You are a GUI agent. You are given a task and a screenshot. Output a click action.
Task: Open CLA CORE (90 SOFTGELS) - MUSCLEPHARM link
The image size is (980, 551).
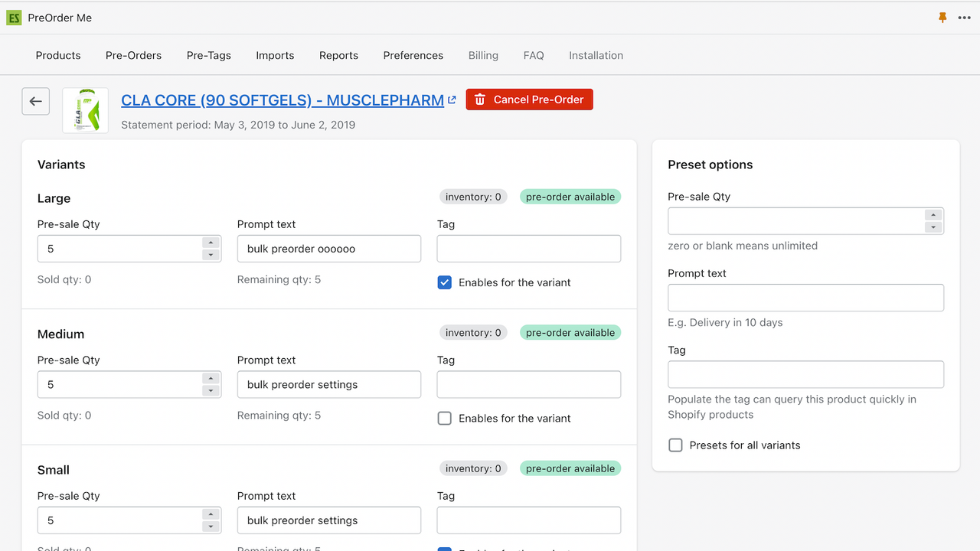[x=283, y=99]
